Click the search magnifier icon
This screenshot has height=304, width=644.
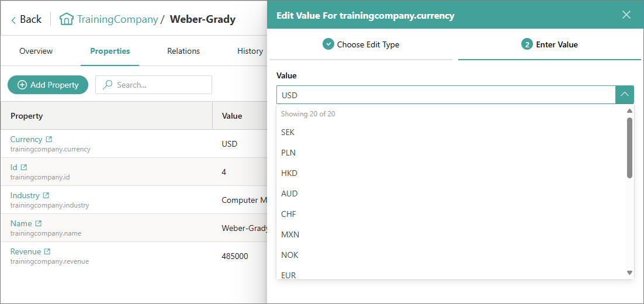pyautogui.click(x=108, y=85)
